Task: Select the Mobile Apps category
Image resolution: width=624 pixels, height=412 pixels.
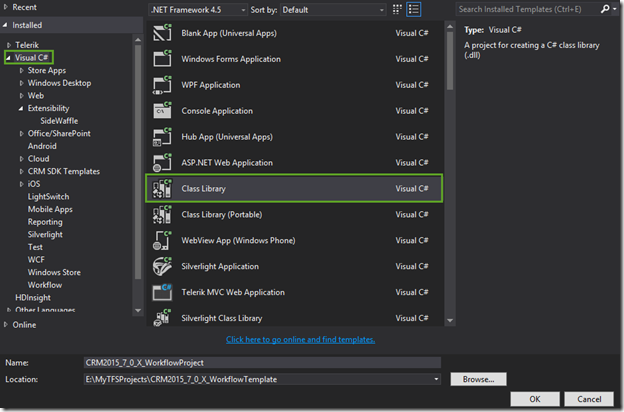Action: click(50, 209)
